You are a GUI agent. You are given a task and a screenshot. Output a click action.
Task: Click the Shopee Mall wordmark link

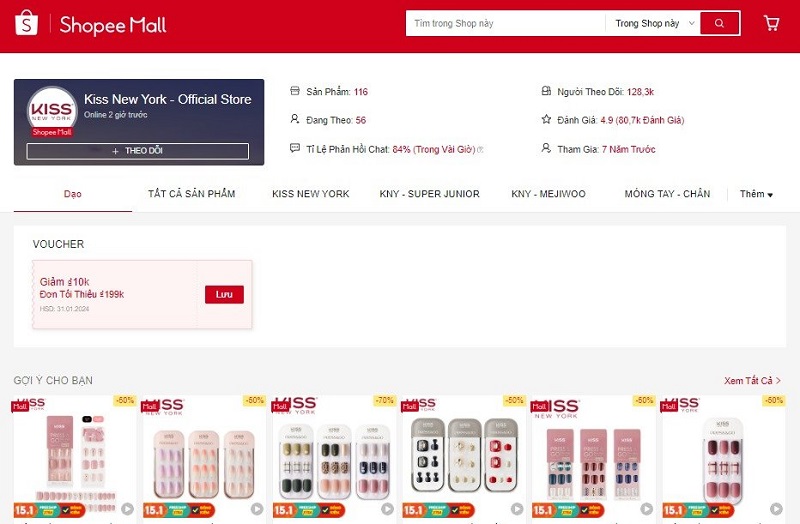(x=113, y=24)
